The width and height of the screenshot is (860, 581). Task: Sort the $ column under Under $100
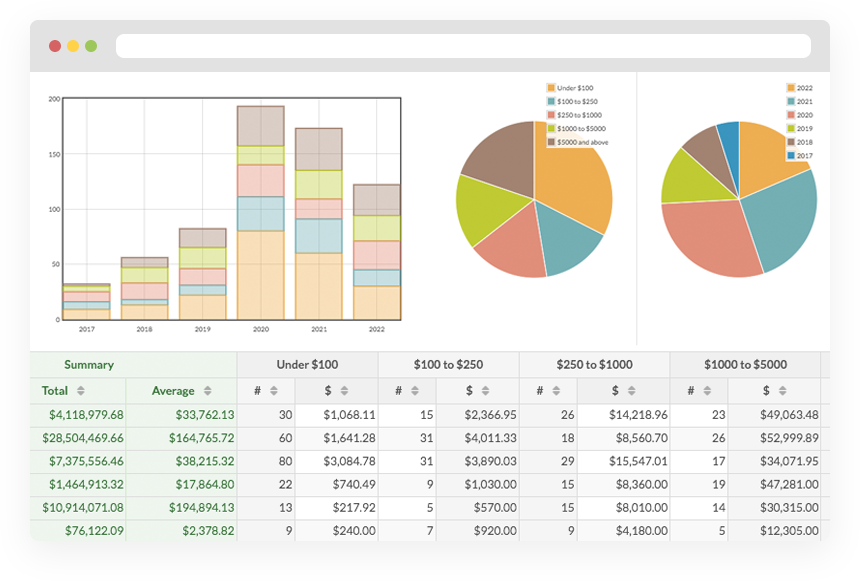(x=346, y=390)
